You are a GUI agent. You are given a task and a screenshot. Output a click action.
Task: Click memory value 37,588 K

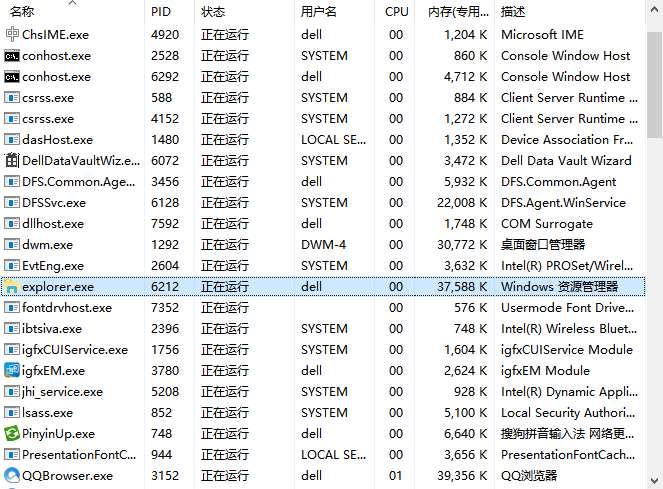[462, 287]
